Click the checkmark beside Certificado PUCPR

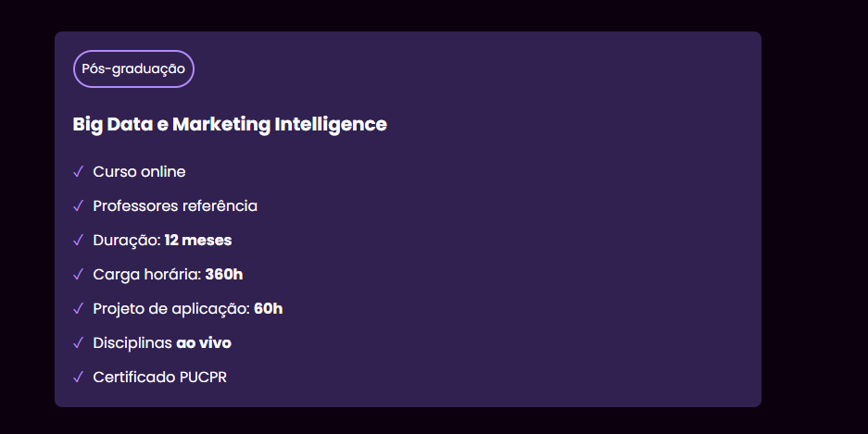pos(78,377)
